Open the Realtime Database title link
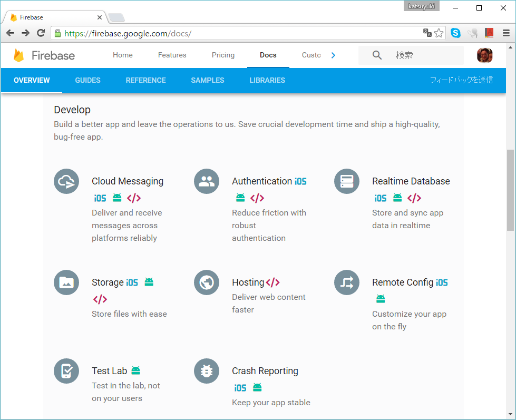Screen dimensions: 516x420 pos(411,181)
